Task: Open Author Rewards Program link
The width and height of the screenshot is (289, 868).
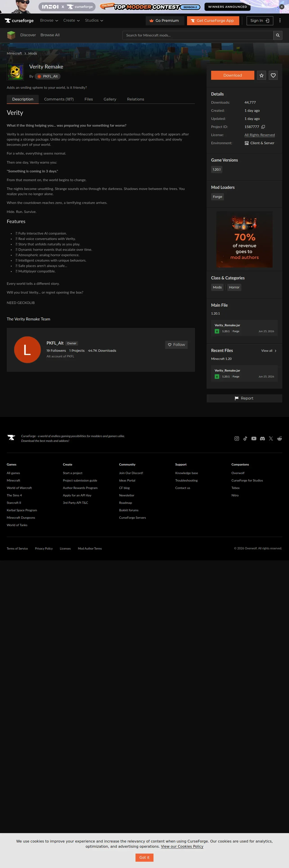Action: point(80,488)
